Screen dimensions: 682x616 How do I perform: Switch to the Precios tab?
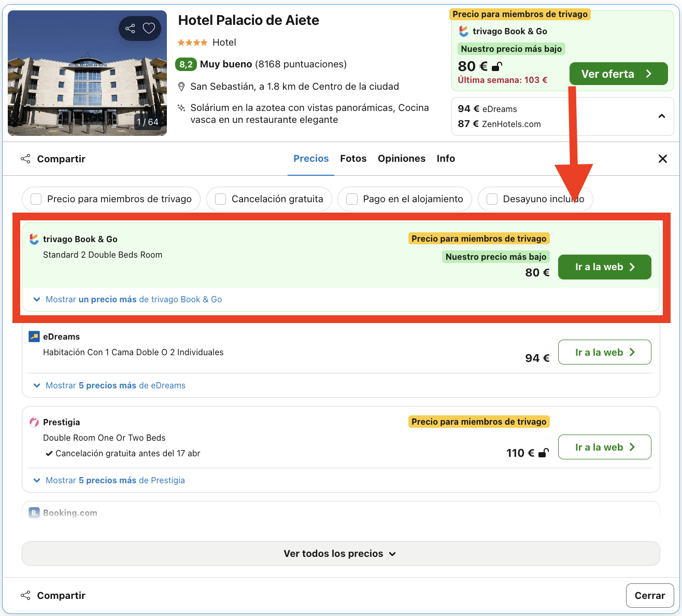[x=311, y=159]
